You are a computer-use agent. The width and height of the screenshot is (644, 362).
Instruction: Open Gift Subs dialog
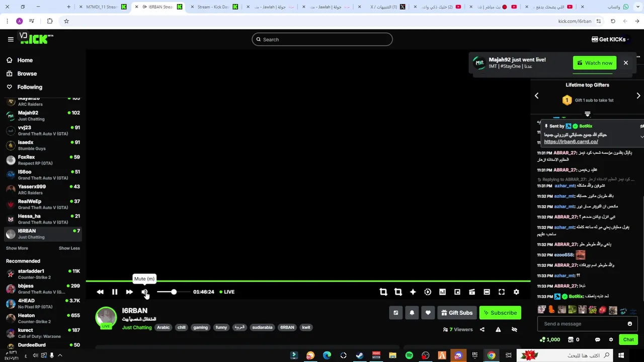tap(457, 313)
